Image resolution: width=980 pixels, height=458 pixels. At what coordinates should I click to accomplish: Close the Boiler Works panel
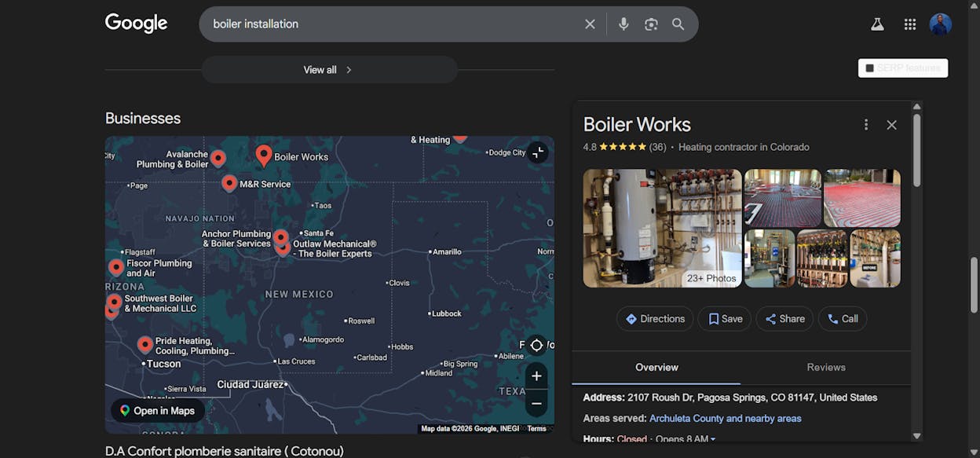click(x=891, y=125)
